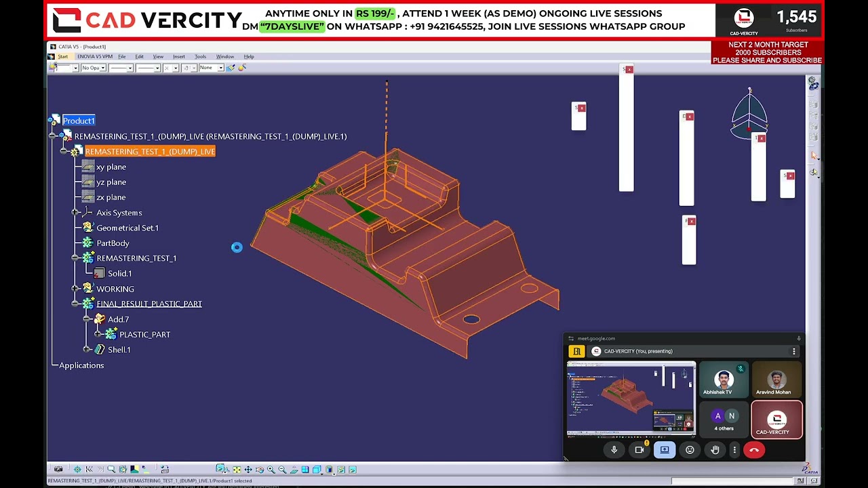Open the Shading view mode icon
The width and height of the screenshot is (868, 488).
point(329,469)
